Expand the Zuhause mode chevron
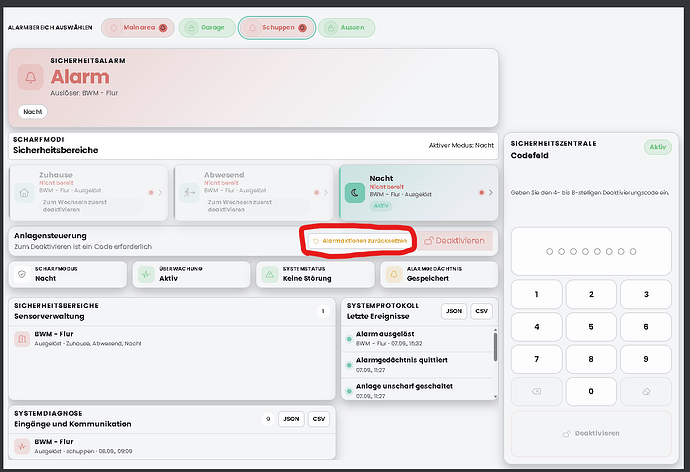Image resolution: width=690 pixels, height=472 pixels. click(x=160, y=193)
